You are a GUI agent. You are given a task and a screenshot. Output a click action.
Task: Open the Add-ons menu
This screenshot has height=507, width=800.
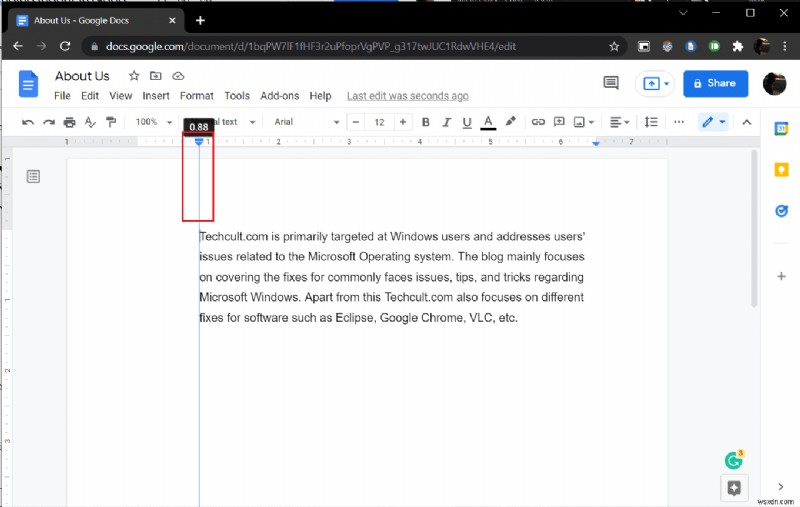coord(279,96)
